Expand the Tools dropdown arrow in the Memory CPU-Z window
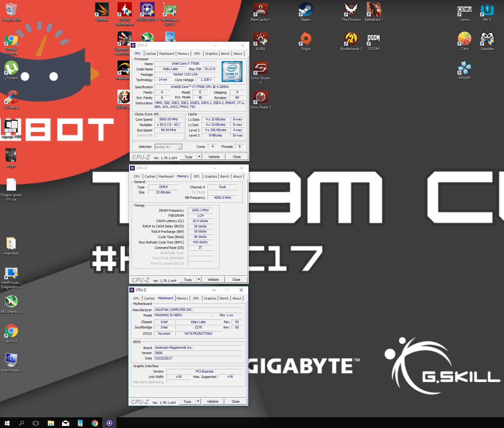504x428 pixels. point(199,280)
